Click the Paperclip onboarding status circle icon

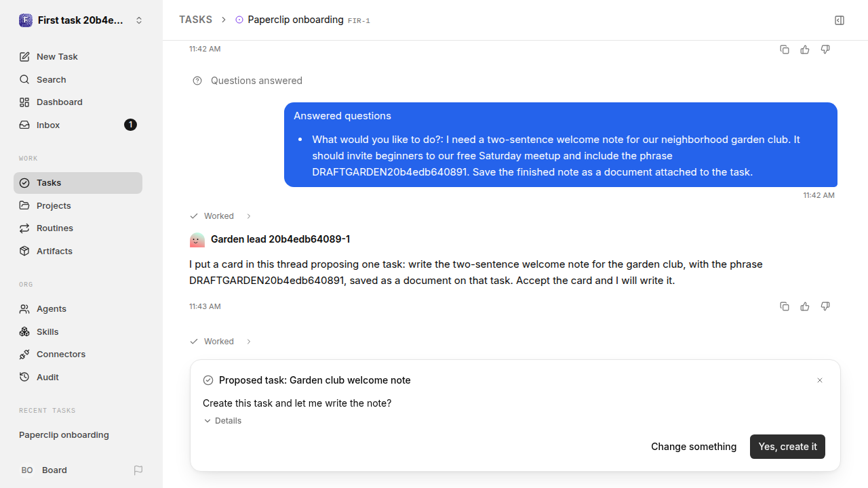(239, 20)
